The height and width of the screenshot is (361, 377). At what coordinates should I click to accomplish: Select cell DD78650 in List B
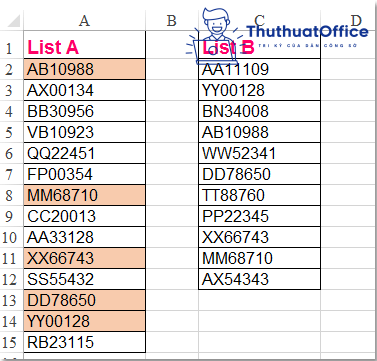260,174
